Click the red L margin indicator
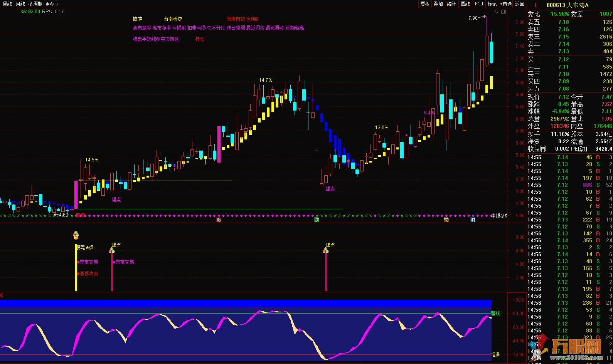Image resolution: width=613 pixels, height=364 pixels. (x=536, y=5)
